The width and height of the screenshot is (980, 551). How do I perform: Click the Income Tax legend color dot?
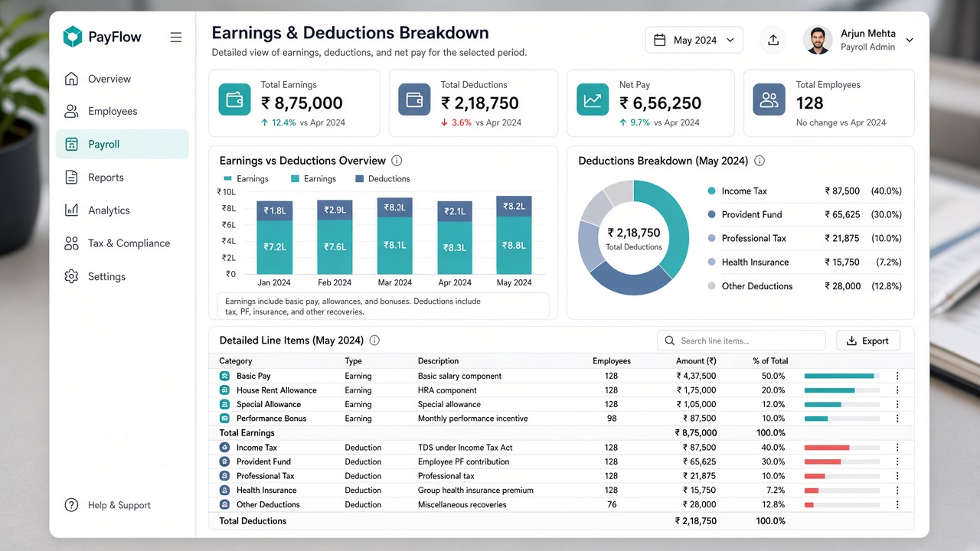[712, 191]
